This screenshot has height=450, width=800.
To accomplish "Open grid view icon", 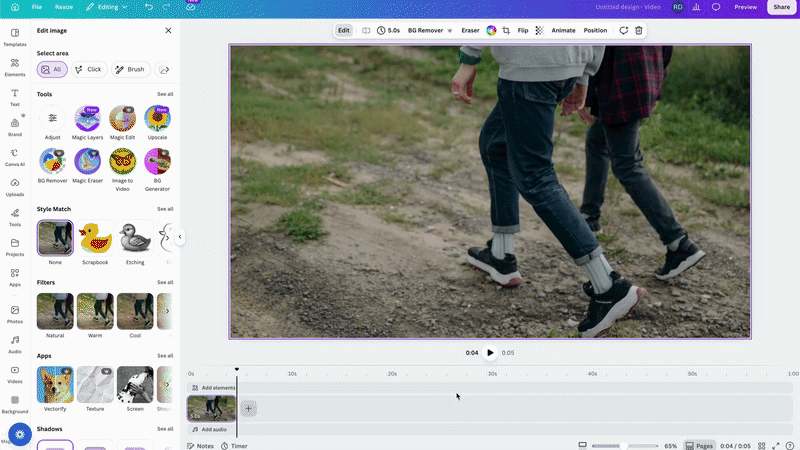I will [x=761, y=446].
